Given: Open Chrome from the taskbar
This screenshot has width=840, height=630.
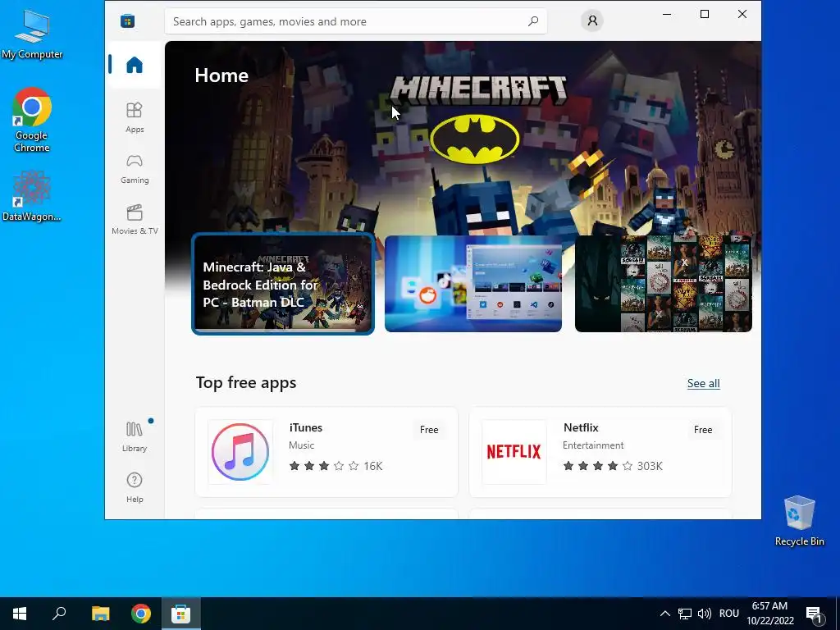Looking at the screenshot, I should (141, 614).
